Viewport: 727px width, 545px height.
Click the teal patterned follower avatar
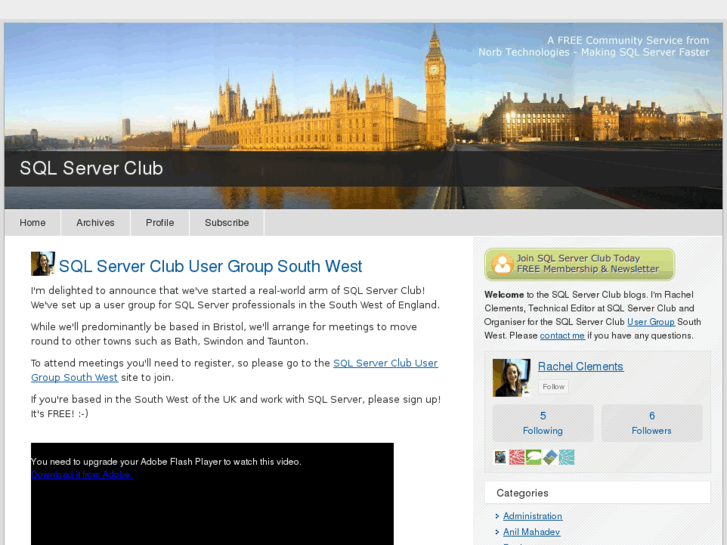tap(567, 457)
